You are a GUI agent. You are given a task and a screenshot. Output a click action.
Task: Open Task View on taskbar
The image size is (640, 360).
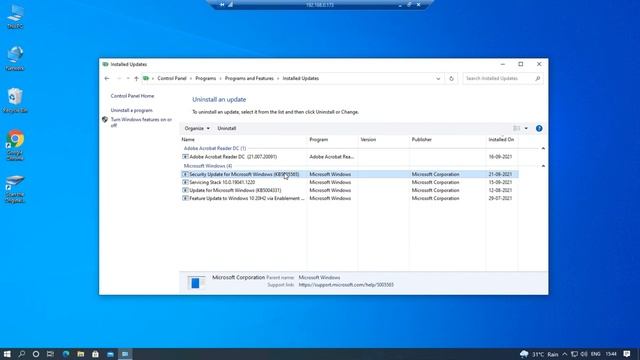coord(50,354)
